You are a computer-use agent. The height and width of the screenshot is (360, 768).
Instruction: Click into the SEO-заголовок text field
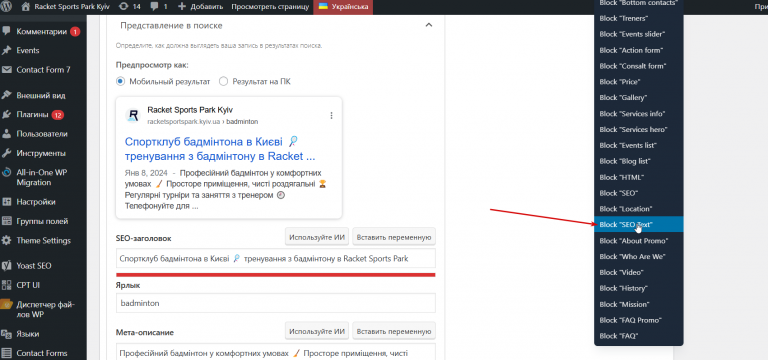(x=276, y=258)
